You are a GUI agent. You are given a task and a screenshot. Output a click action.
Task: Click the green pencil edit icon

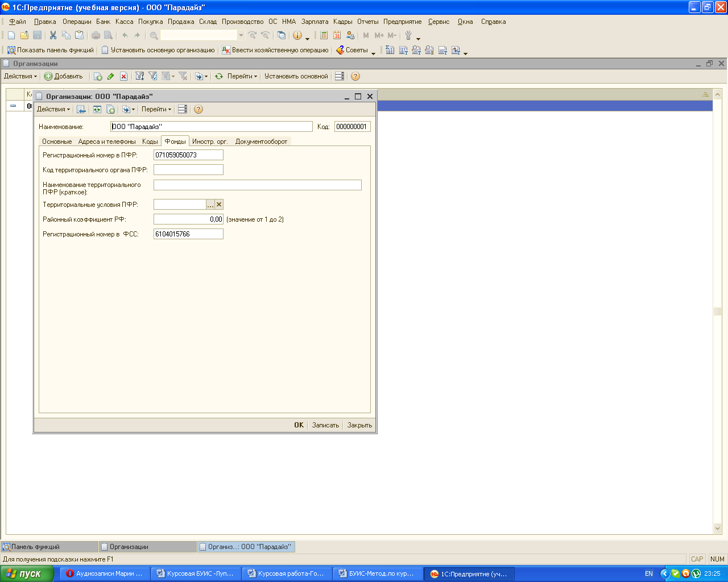(x=110, y=76)
